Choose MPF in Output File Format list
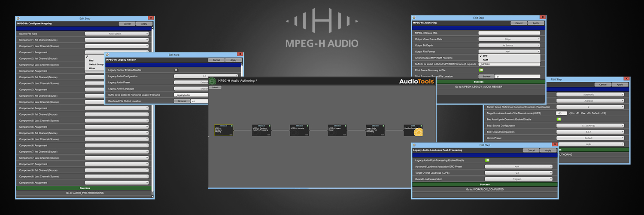 pyautogui.click(x=509, y=56)
